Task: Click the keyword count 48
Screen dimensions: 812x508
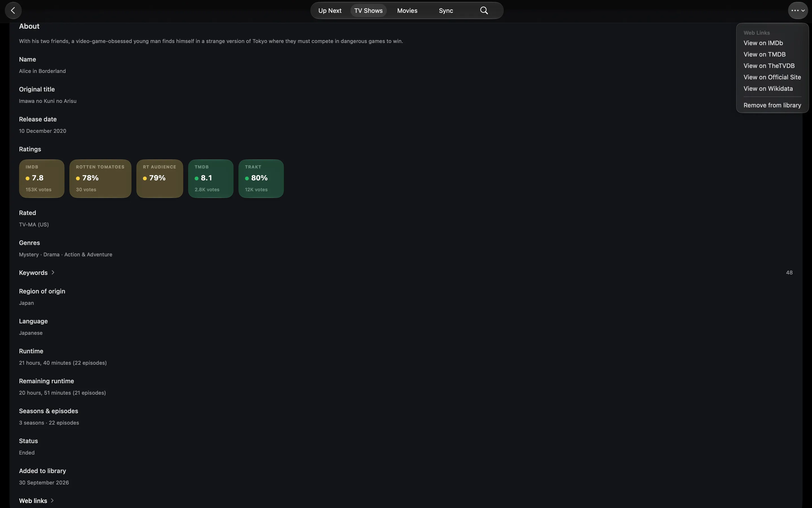Action: 789,273
